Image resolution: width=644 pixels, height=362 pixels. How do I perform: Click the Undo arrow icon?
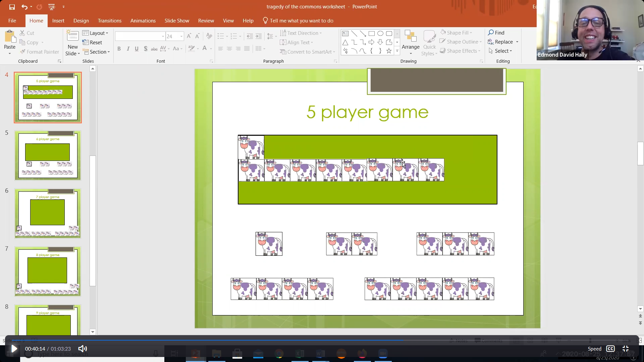tap(24, 7)
